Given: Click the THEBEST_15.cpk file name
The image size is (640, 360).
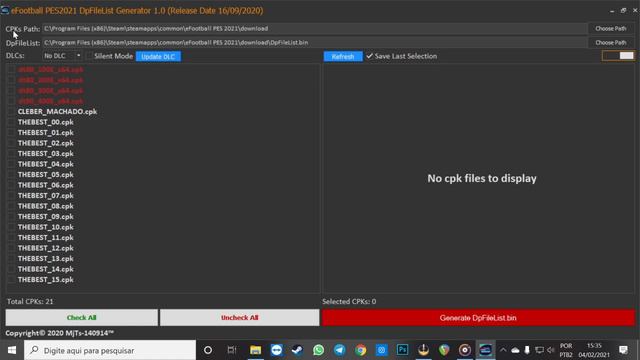Looking at the screenshot, I should tap(46, 280).
